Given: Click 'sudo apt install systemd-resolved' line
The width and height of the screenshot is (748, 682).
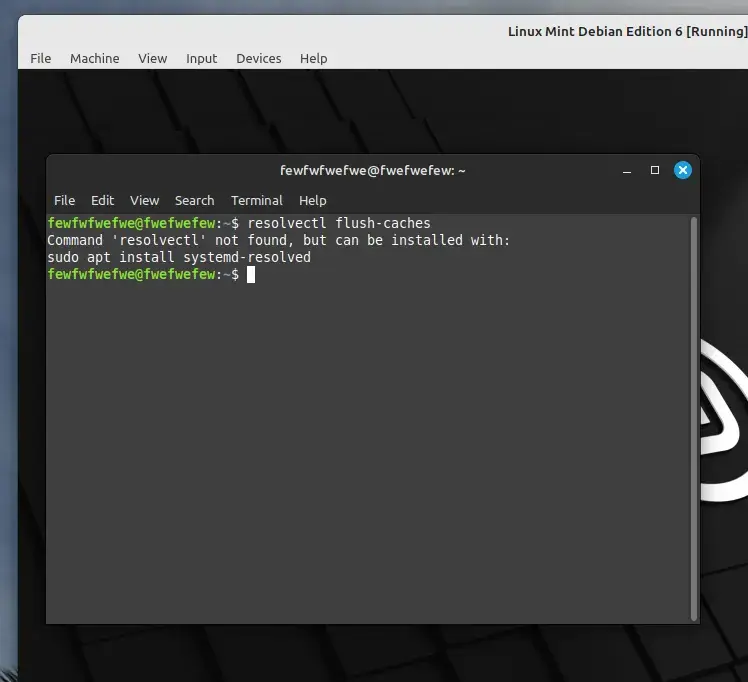Looking at the screenshot, I should point(179,258).
